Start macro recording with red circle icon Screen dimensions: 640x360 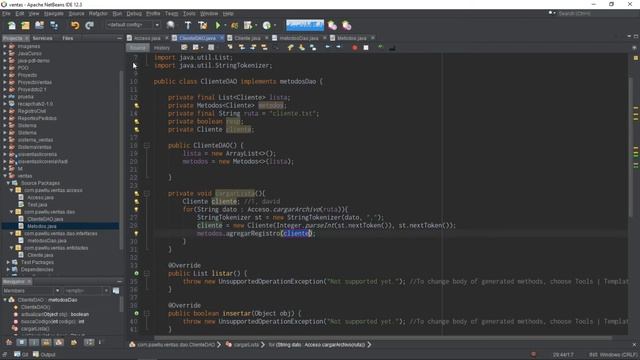[x=354, y=48]
